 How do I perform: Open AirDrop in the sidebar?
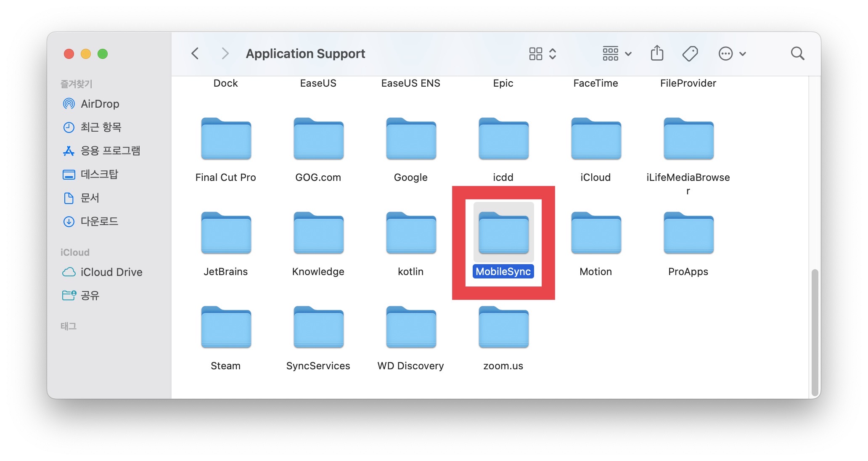coord(99,104)
